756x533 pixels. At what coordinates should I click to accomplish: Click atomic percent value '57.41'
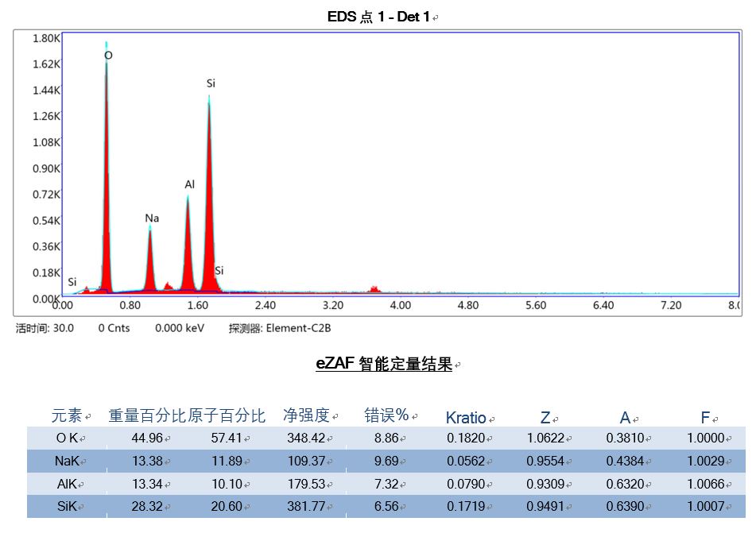(x=226, y=438)
